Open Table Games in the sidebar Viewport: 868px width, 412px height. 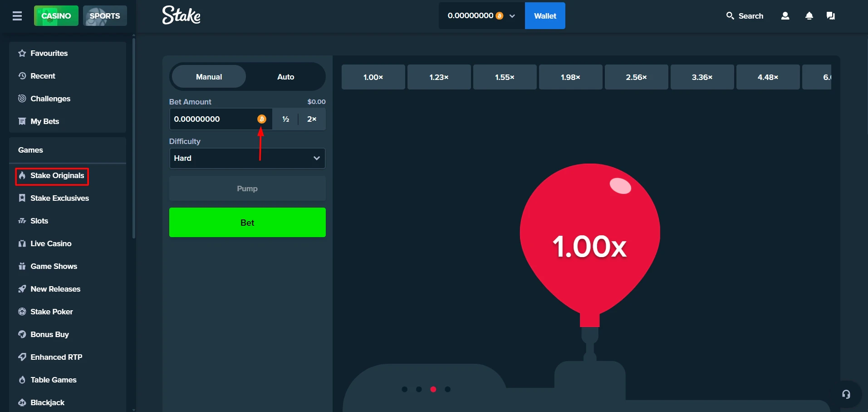point(68,380)
